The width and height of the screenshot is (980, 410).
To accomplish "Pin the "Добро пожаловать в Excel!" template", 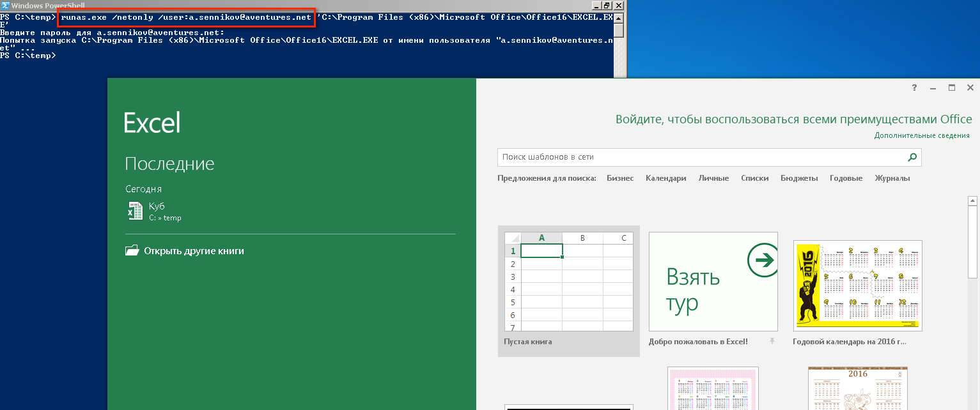I will click(772, 342).
